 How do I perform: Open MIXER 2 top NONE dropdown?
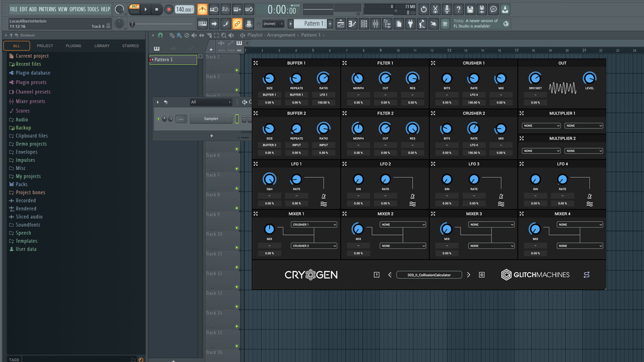tap(403, 225)
